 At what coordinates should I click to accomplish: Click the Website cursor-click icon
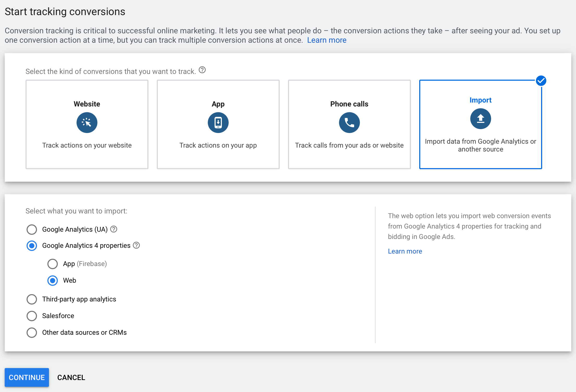coord(87,123)
